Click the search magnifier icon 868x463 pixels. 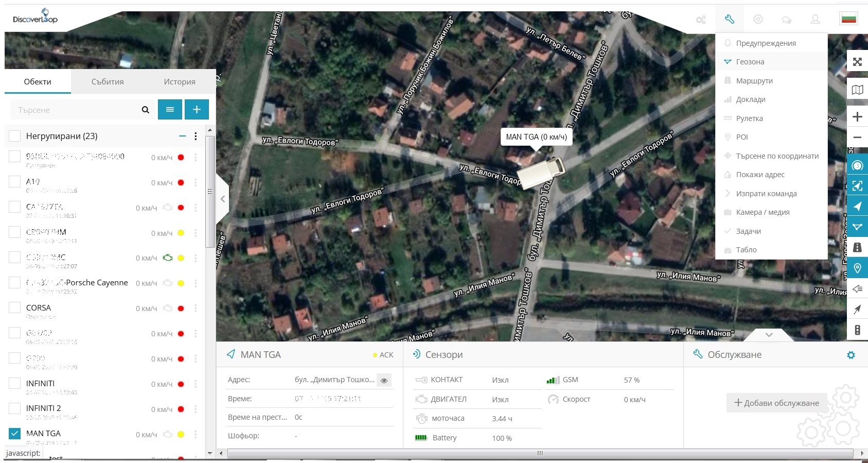point(146,110)
